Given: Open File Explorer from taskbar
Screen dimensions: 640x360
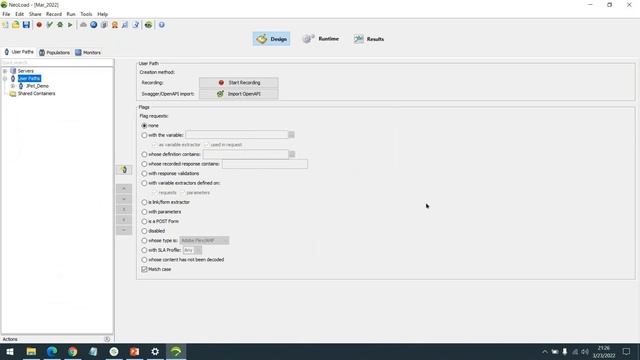Looking at the screenshot, I should point(31,351).
